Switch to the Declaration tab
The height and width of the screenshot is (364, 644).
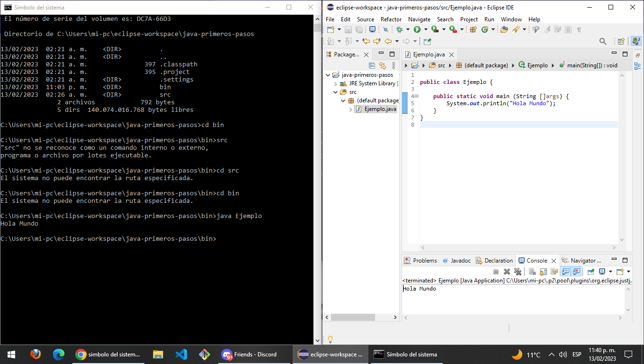pyautogui.click(x=494, y=261)
